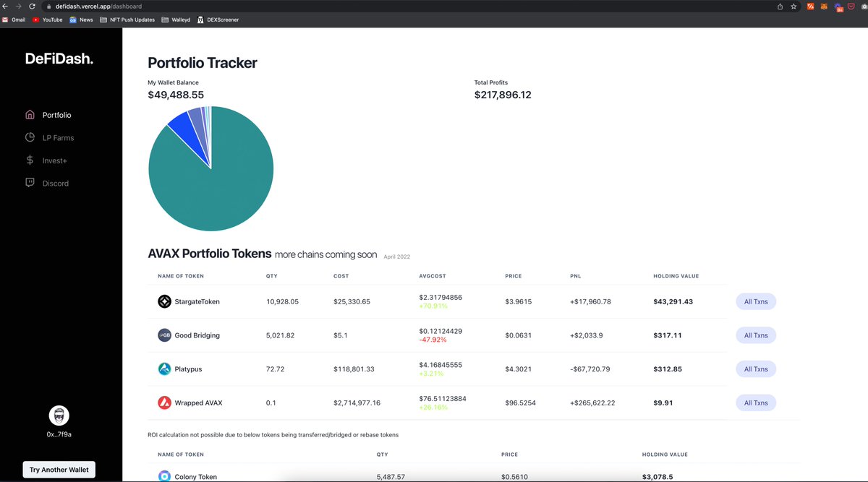Open the DEXScreener bookmark

[x=218, y=20]
